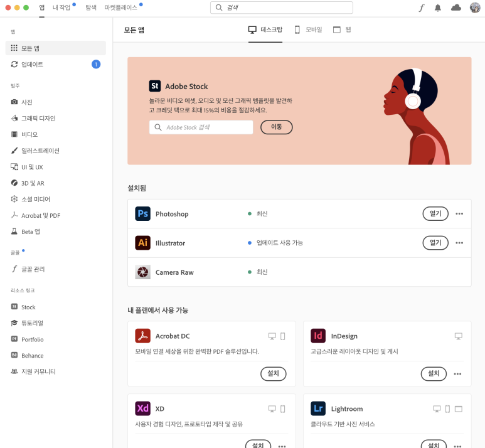
Task: Click the 내 플랜에서 사용 가능 heading
Action: point(157,310)
